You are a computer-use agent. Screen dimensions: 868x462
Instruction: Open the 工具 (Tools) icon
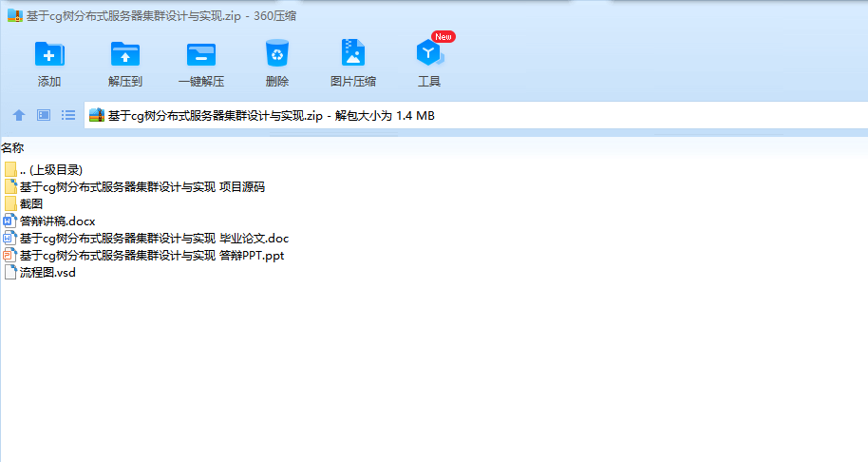click(x=429, y=53)
